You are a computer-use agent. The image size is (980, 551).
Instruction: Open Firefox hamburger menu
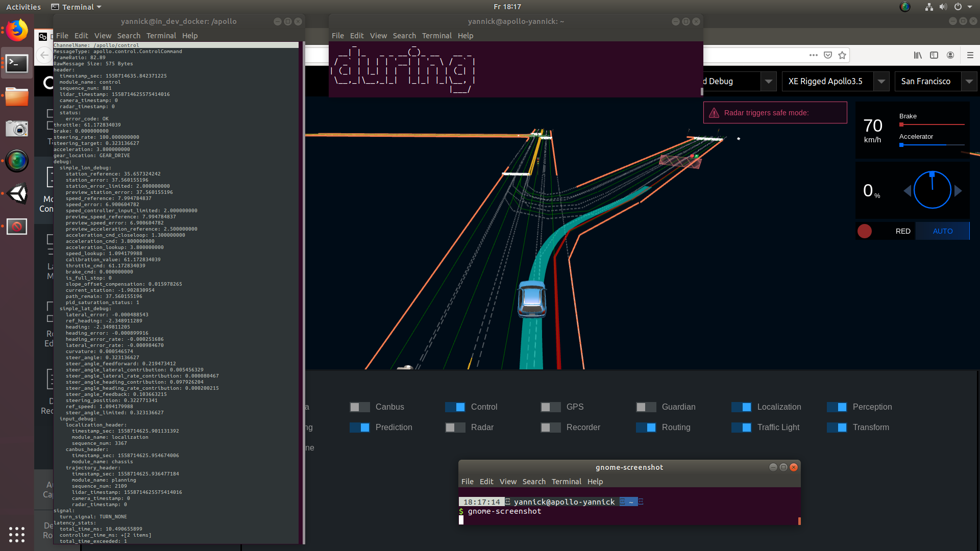coord(970,55)
